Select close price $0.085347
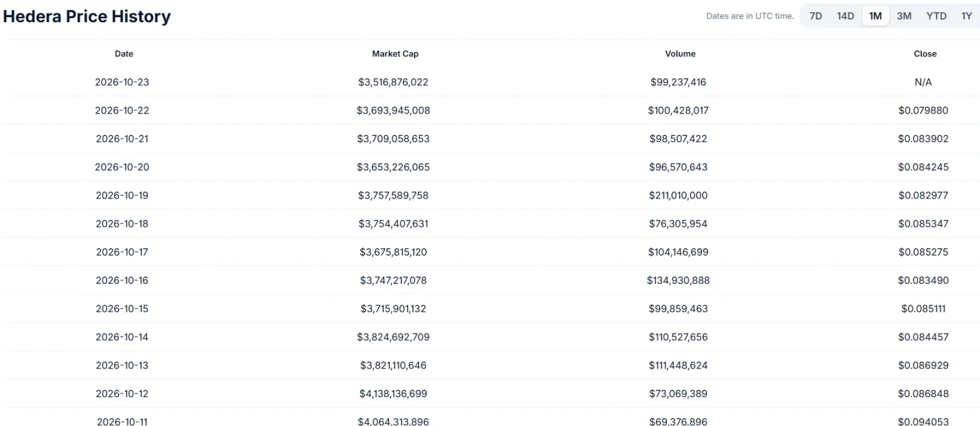Viewport: 980px width, 426px height. coord(923,224)
